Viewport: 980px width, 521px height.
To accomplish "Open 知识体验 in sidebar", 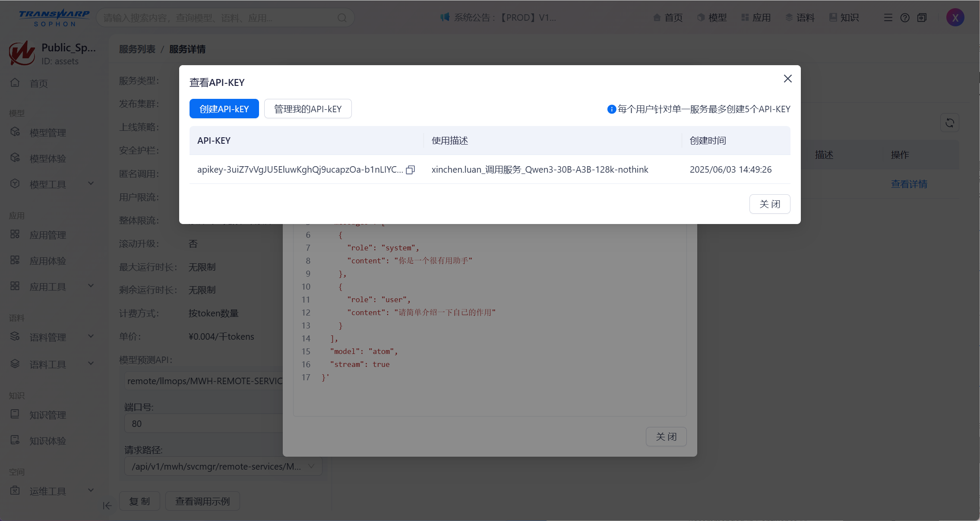I will coord(47,441).
